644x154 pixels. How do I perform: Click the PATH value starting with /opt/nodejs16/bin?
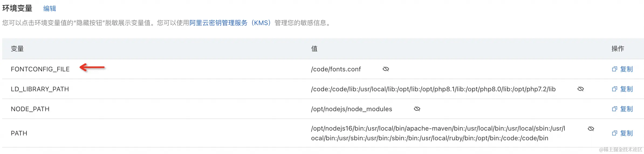[x=438, y=133]
